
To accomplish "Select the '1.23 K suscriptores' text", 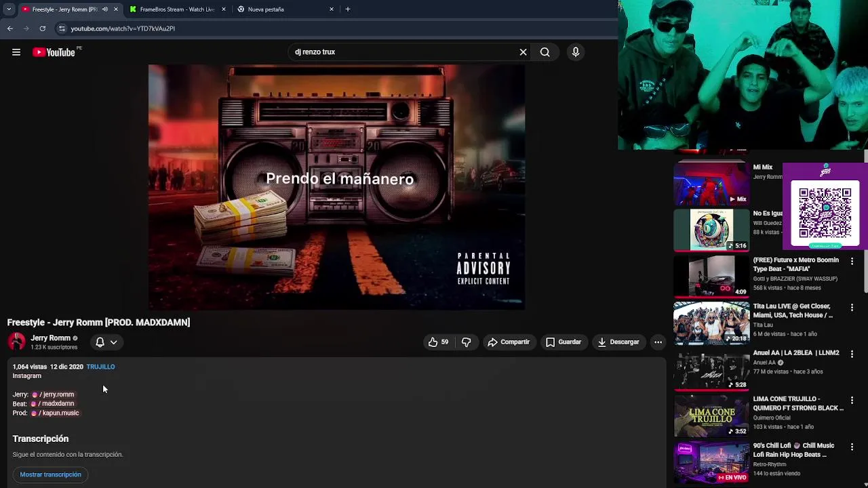I will pyautogui.click(x=54, y=348).
